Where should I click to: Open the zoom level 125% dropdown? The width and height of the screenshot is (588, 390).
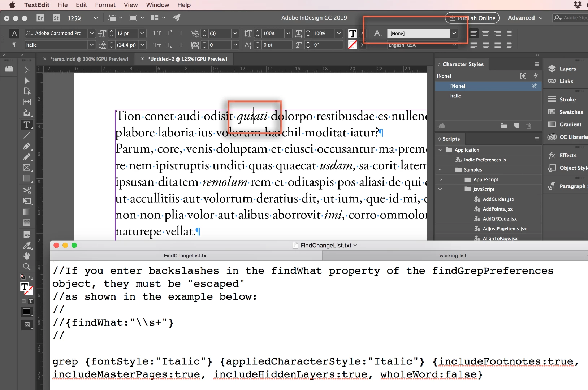(96, 18)
